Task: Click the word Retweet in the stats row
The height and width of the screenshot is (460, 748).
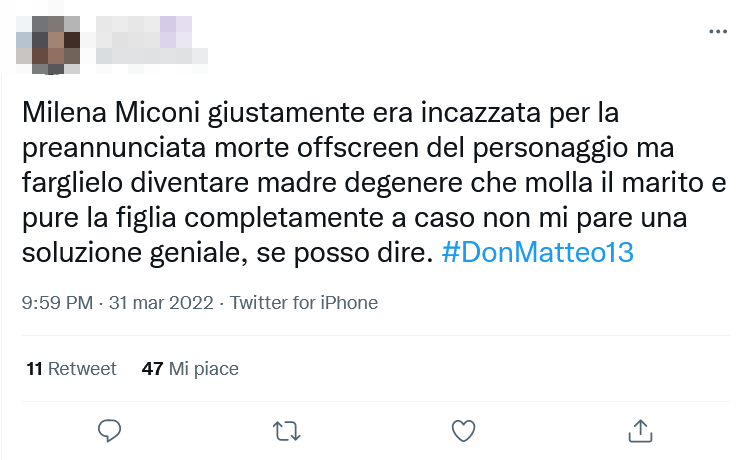Action: click(x=82, y=369)
